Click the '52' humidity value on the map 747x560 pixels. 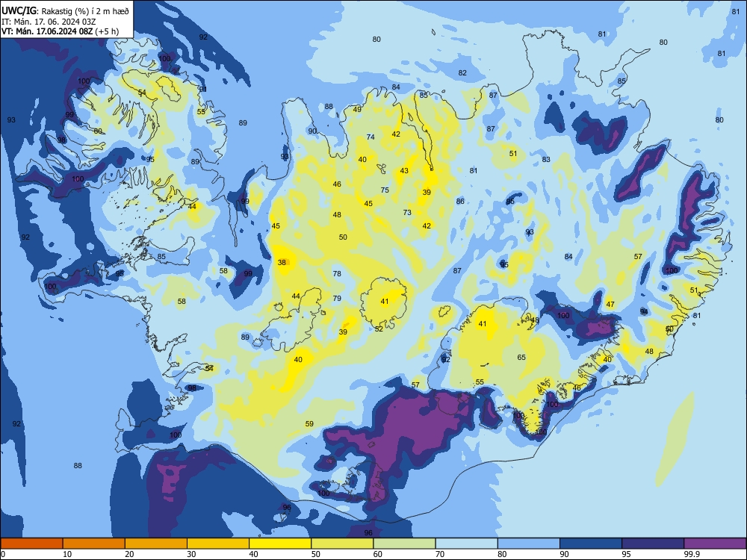coord(379,329)
